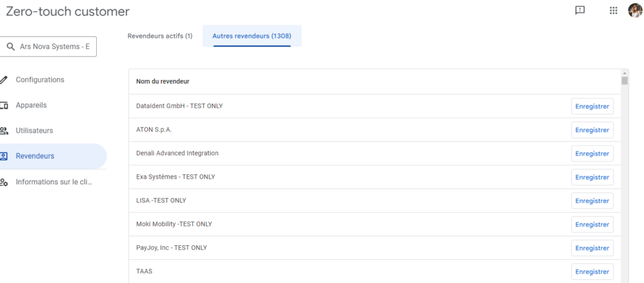Image resolution: width=644 pixels, height=283 pixels.
Task: Select the Autres revendeurs (1308) tab
Action: (252, 36)
